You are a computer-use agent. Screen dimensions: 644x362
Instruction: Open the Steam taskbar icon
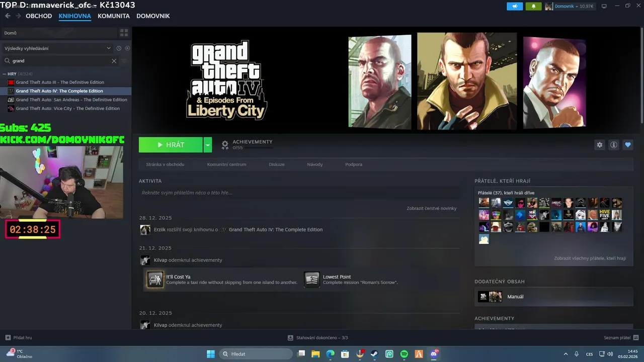click(375, 354)
